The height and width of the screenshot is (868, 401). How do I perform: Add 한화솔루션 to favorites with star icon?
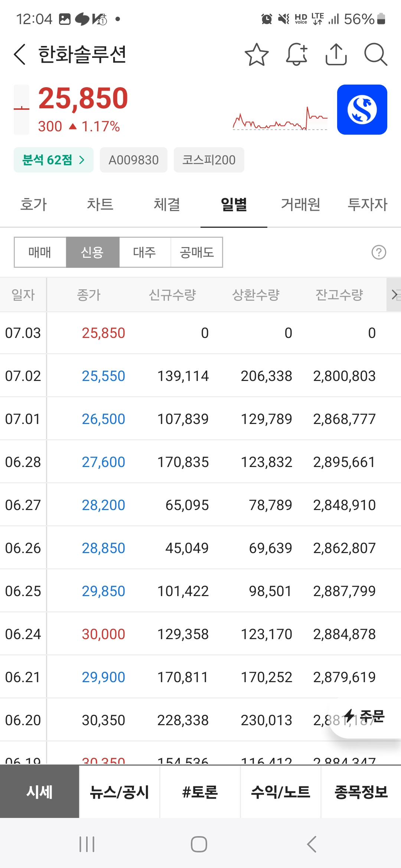(257, 55)
